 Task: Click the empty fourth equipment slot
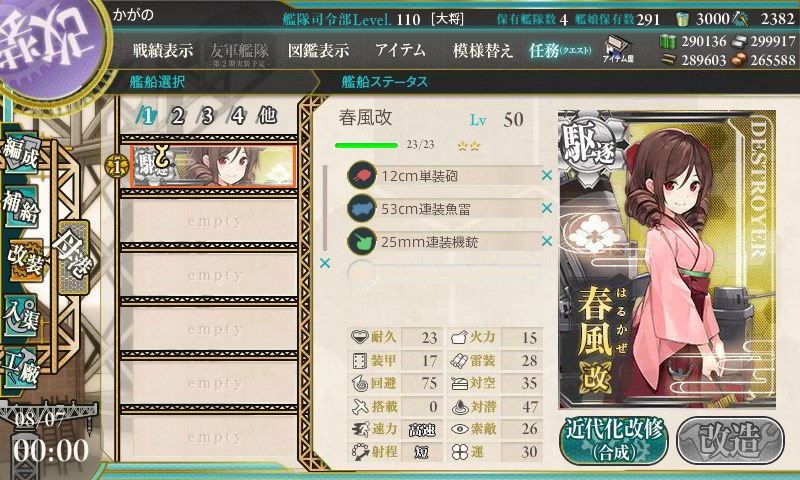click(444, 273)
